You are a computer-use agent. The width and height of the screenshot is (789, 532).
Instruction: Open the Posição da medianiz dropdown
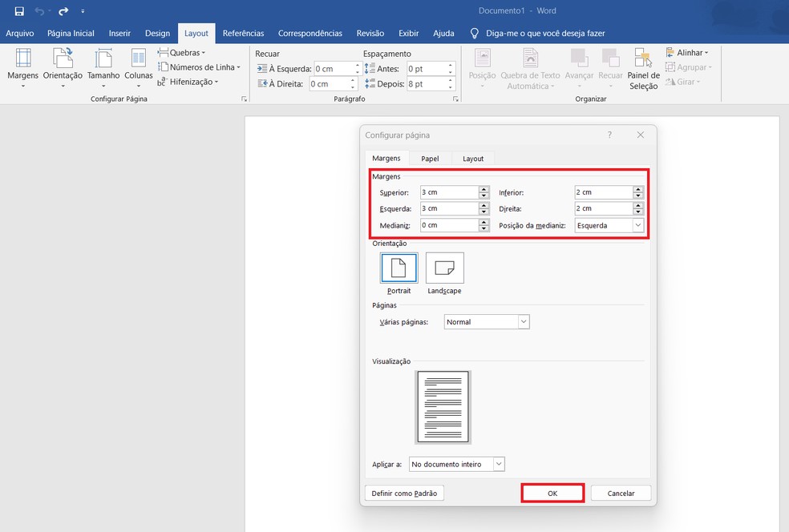coord(638,225)
